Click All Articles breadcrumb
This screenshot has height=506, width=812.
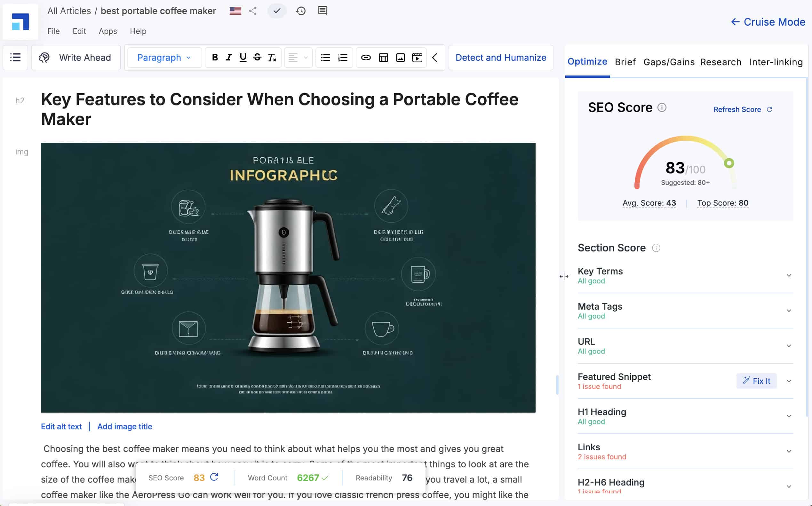click(x=69, y=11)
